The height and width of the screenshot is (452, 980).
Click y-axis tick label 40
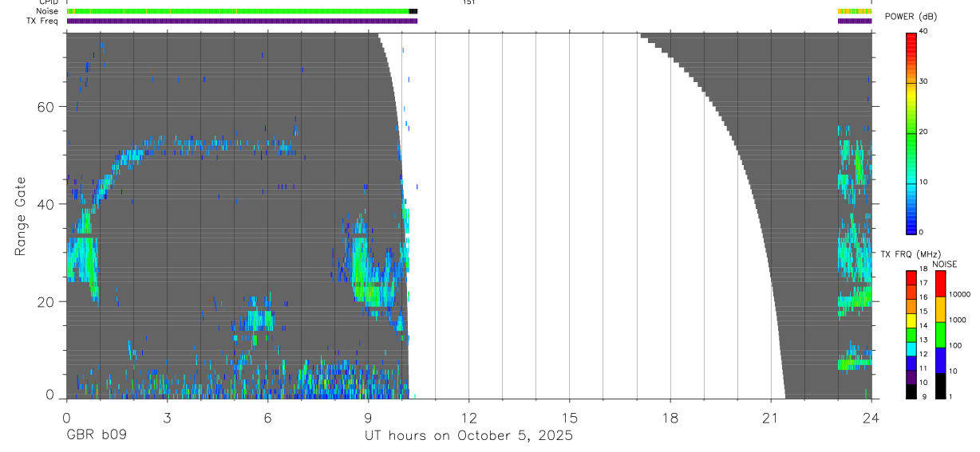(x=48, y=204)
